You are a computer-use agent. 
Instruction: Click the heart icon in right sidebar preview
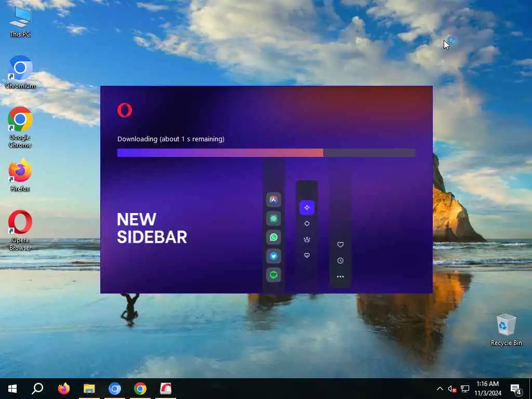pos(340,245)
